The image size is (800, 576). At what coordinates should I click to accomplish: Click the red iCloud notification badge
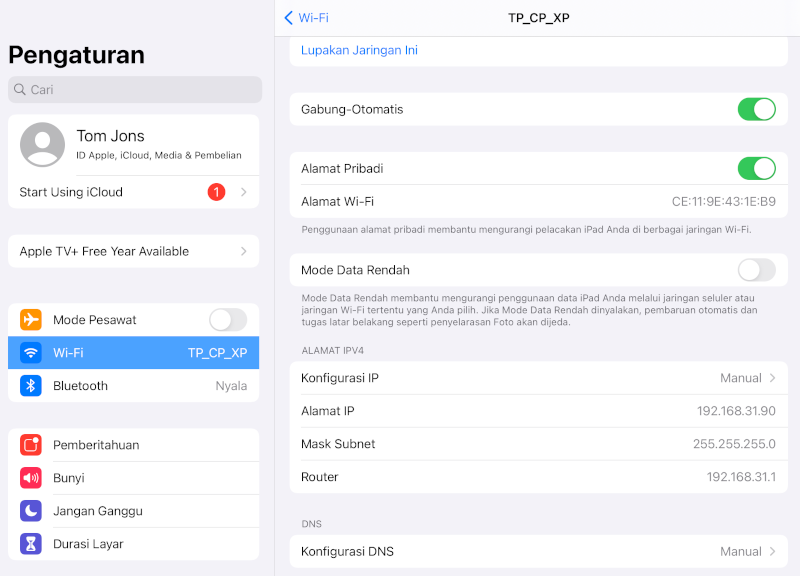[x=216, y=192]
